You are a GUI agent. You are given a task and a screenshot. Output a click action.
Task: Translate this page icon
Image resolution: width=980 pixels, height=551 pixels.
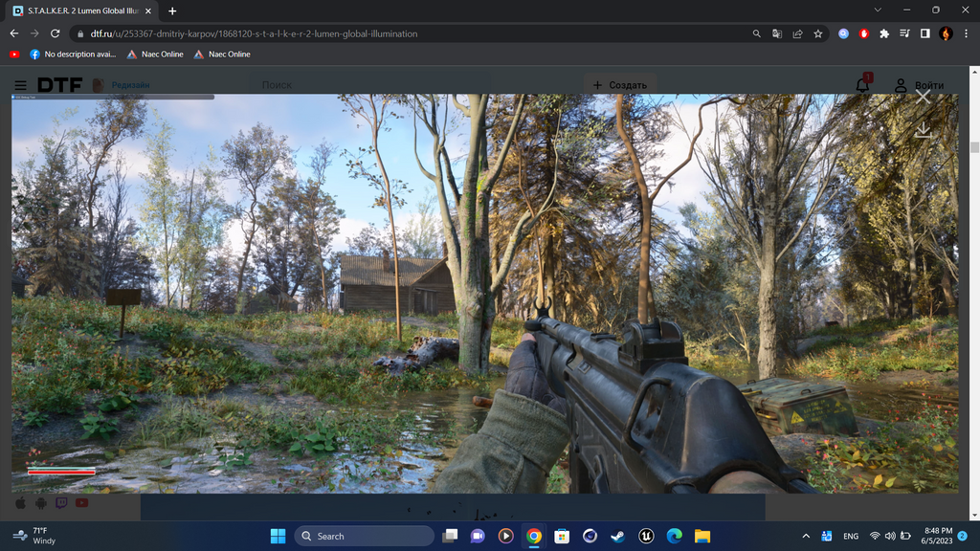pos(777,33)
